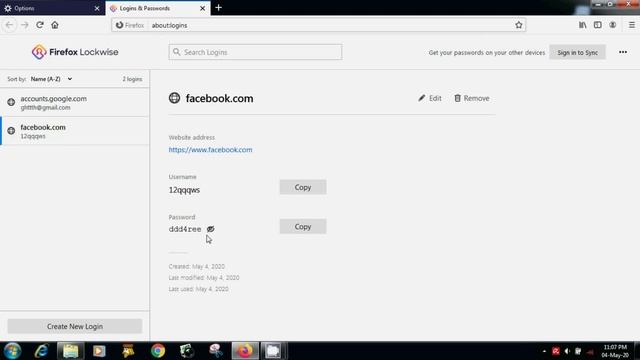Open a new browser tab
640x360 pixels.
pos(218,8)
